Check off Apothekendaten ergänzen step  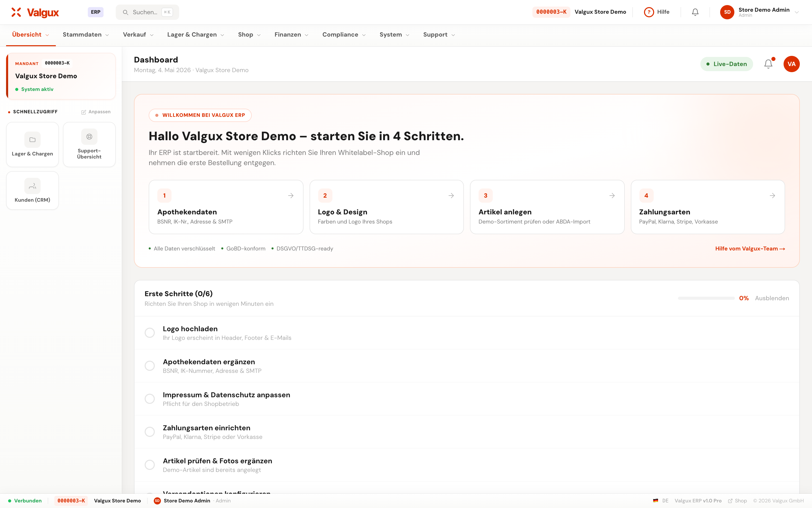tap(150, 366)
